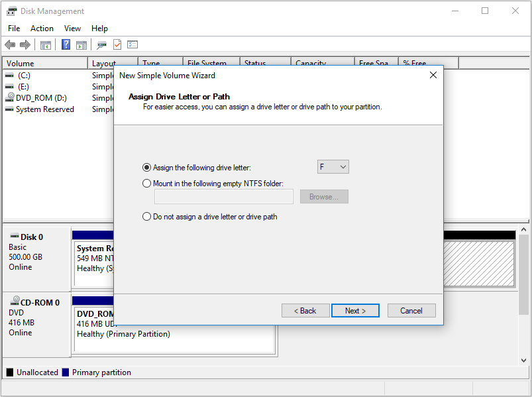Viewport: 532px width, 397px height.
Task: Select Assign the following drive letter
Action: (x=146, y=167)
